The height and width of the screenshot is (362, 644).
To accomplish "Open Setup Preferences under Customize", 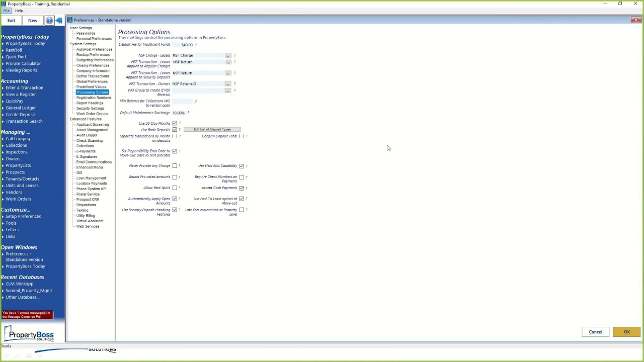I will [x=23, y=217].
